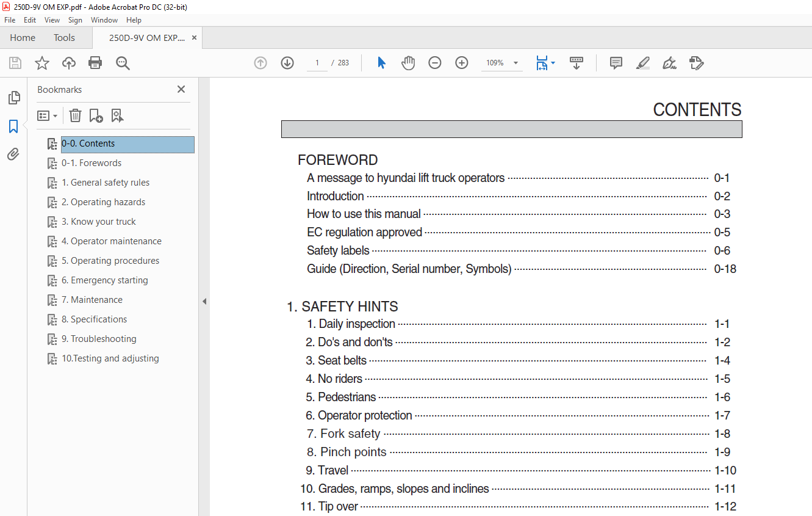Viewport: 812px width, 516px height.
Task: Click the stamp tool icon
Action: [697, 63]
